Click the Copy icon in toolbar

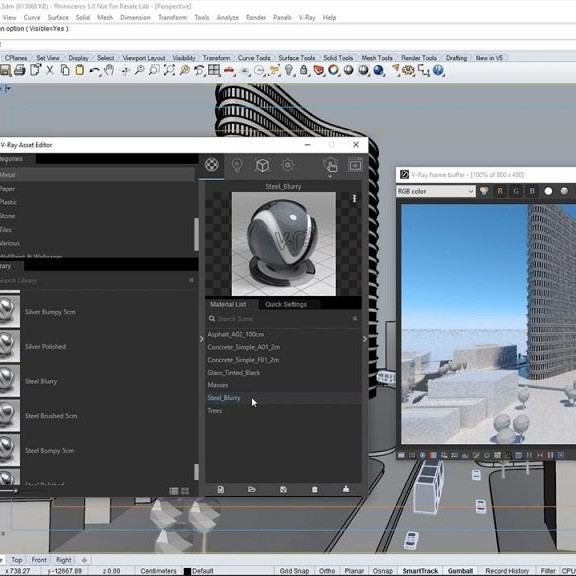tap(65, 70)
